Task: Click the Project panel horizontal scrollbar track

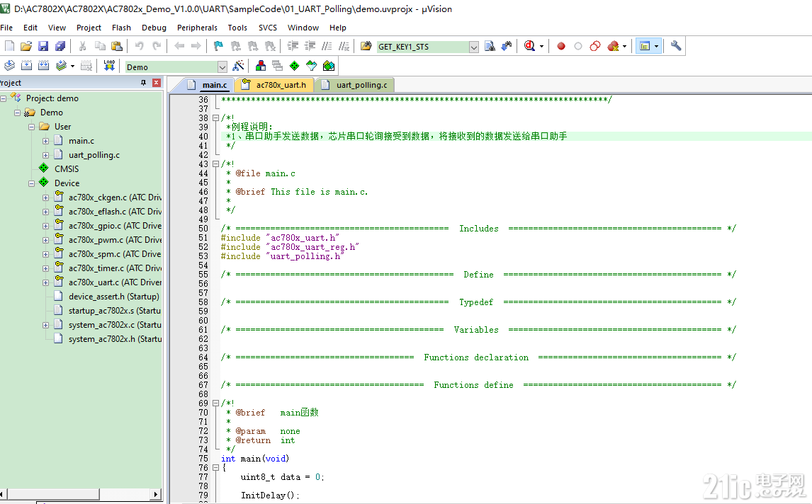Action: (x=79, y=494)
